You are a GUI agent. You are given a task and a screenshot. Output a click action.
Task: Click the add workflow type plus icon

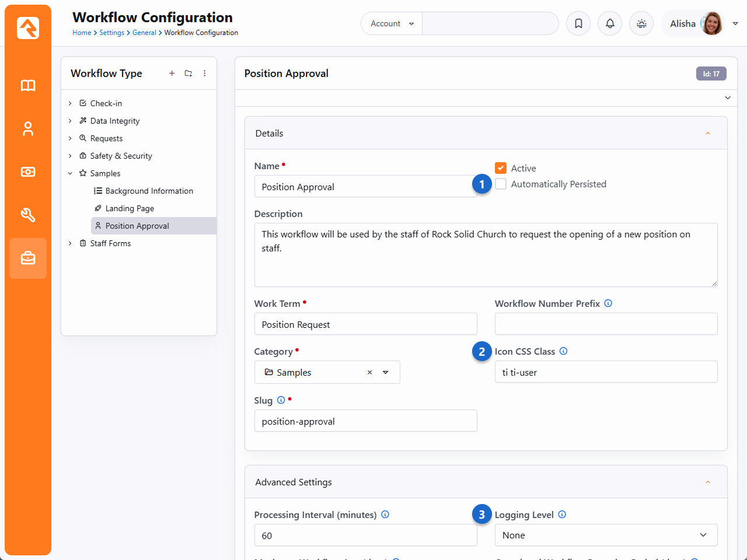point(172,73)
